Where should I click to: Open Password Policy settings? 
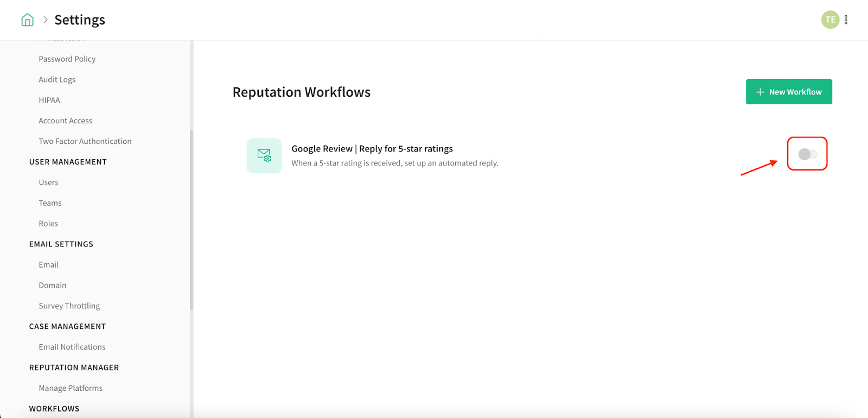click(67, 59)
